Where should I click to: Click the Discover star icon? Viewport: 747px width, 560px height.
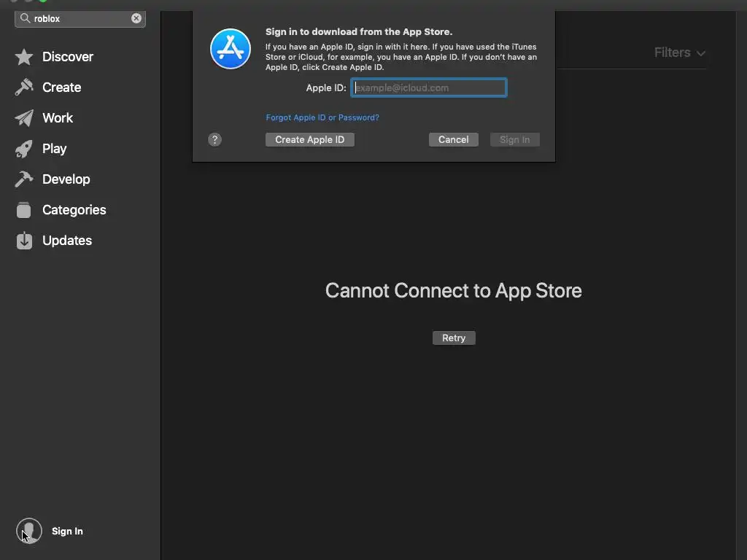(24, 57)
